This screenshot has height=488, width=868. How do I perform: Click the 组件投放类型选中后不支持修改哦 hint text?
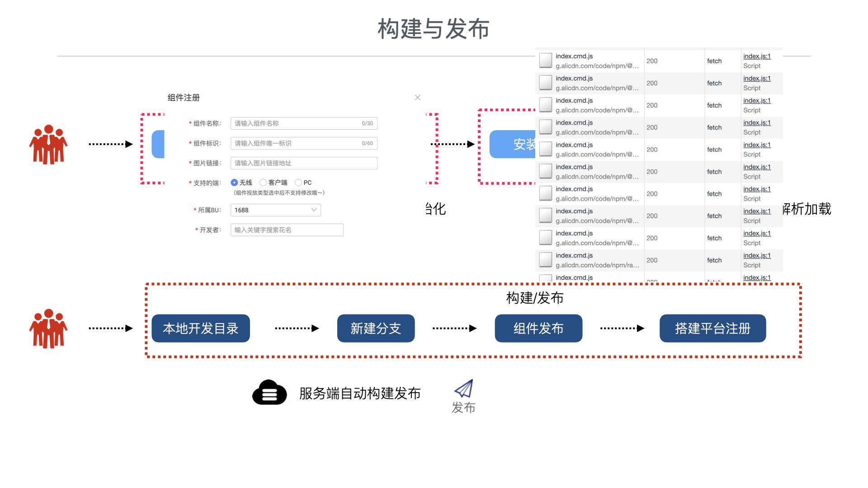(x=279, y=193)
